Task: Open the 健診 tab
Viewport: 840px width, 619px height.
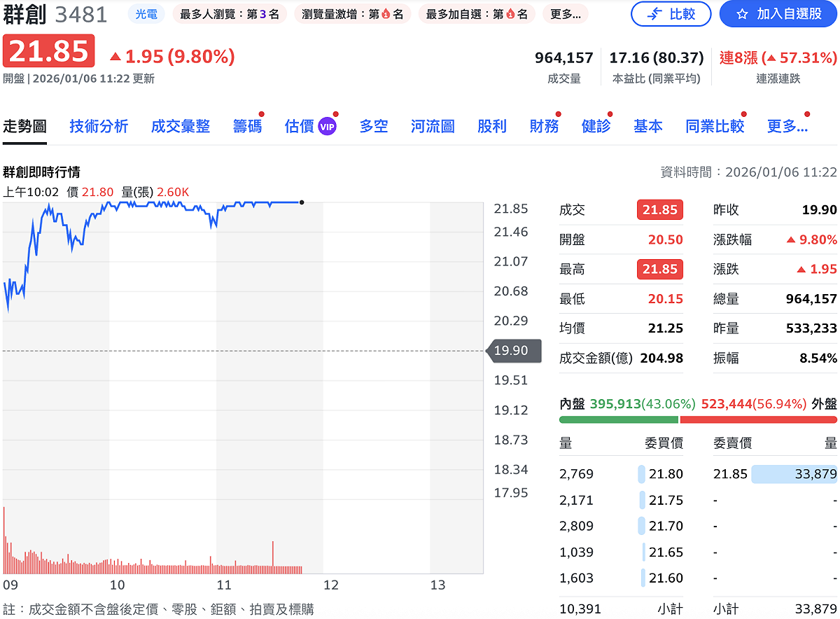Action: tap(596, 126)
